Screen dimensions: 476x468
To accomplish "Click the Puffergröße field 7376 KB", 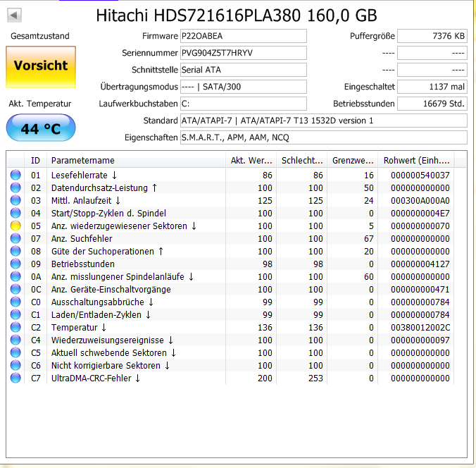I will point(432,36).
